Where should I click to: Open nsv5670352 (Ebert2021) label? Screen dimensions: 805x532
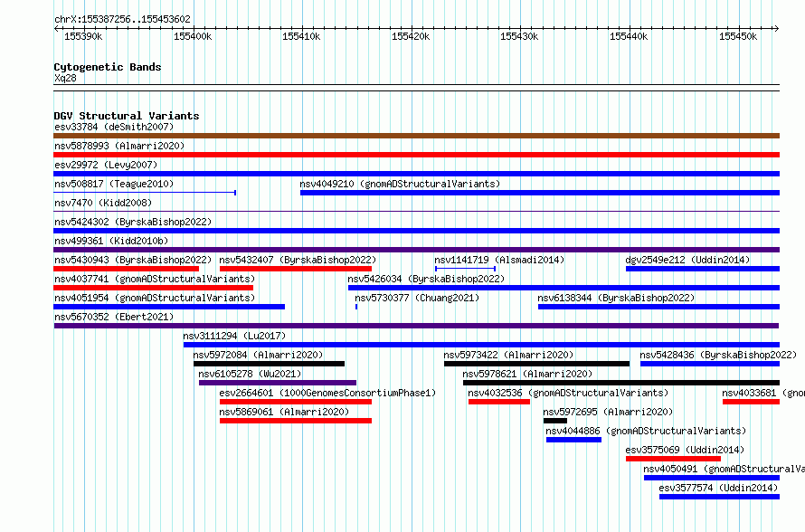tap(114, 317)
